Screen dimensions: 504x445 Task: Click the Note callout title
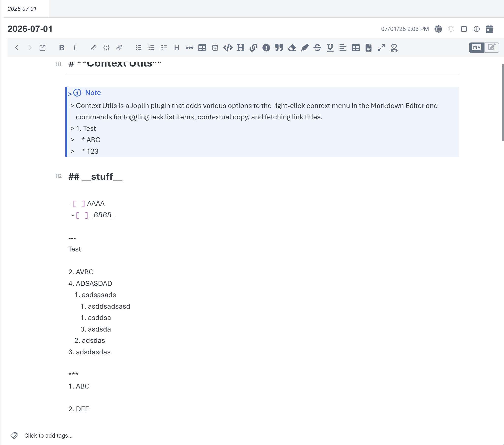click(x=93, y=93)
